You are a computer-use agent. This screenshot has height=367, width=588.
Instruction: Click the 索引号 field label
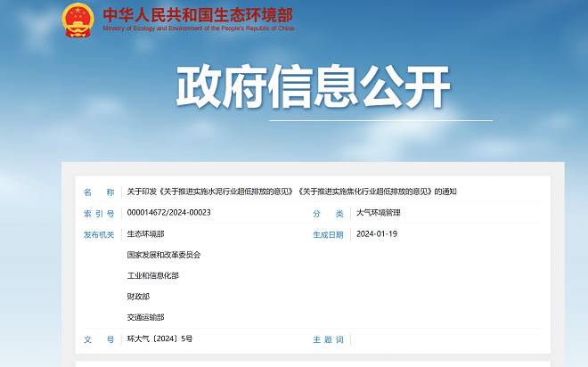99,213
